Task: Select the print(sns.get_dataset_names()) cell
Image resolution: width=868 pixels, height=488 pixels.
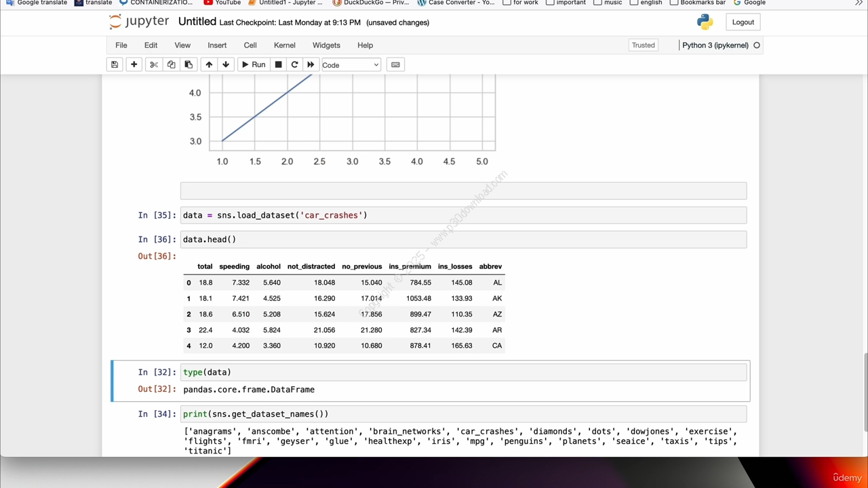Action: click(463, 414)
